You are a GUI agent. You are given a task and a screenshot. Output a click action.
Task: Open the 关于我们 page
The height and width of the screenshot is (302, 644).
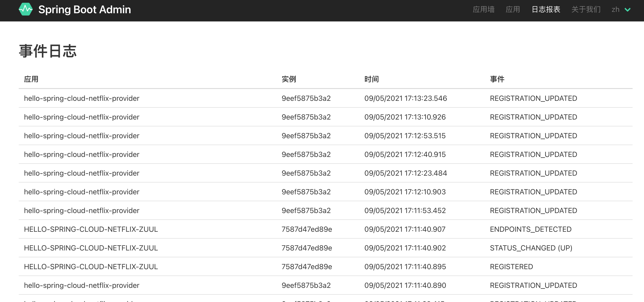point(586,10)
